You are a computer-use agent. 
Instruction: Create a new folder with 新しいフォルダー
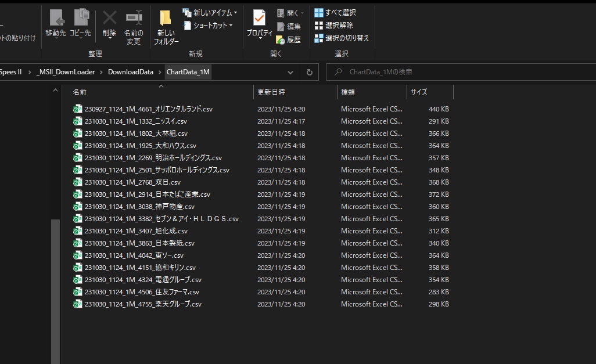[x=166, y=27]
